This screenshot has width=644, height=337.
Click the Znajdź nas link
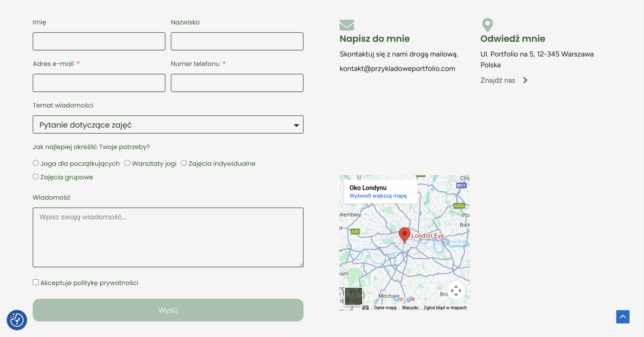497,81
